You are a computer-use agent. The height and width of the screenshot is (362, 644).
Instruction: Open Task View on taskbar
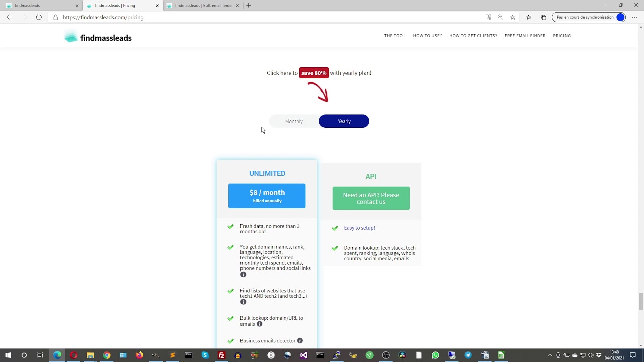[x=40, y=355]
